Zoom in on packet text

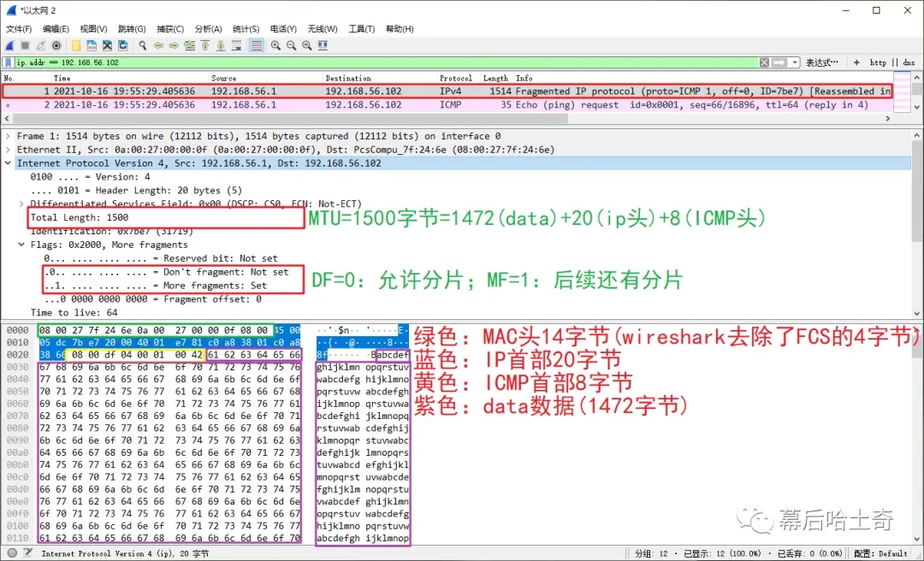tap(275, 45)
